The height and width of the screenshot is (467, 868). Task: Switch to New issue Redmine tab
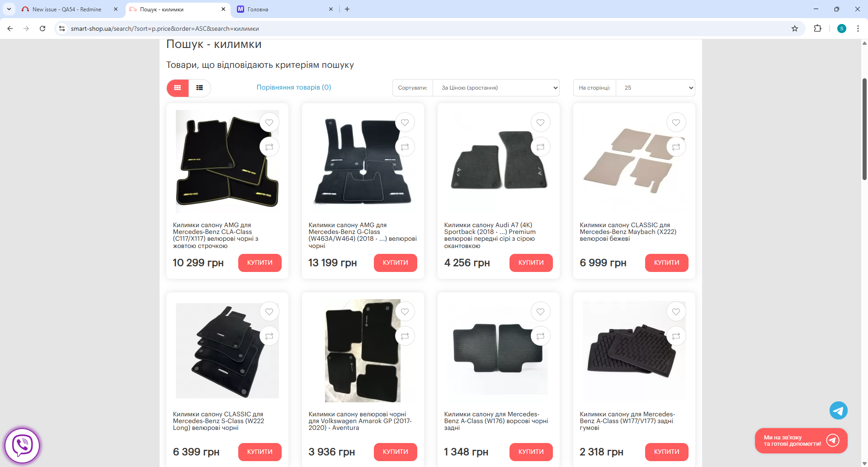coord(67,9)
